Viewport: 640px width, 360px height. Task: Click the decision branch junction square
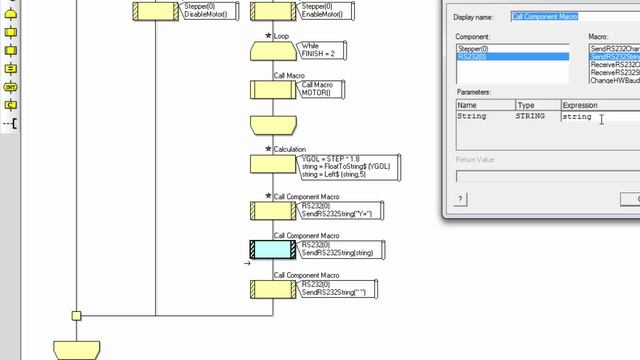[76, 316]
